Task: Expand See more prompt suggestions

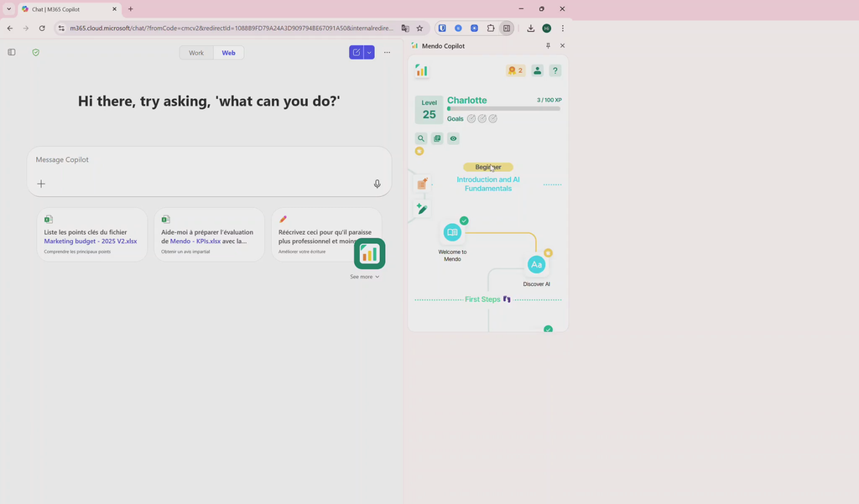Action: coord(365,277)
